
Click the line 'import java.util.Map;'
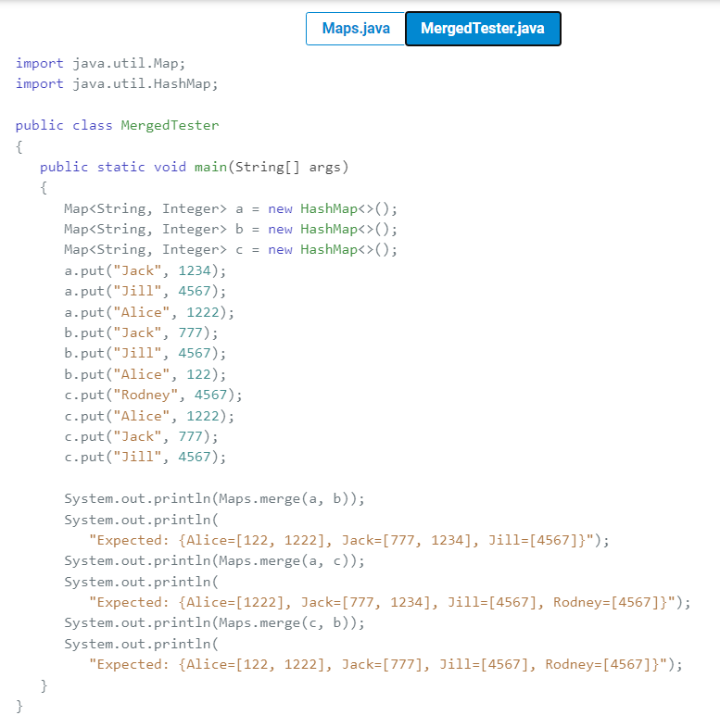pos(100,63)
